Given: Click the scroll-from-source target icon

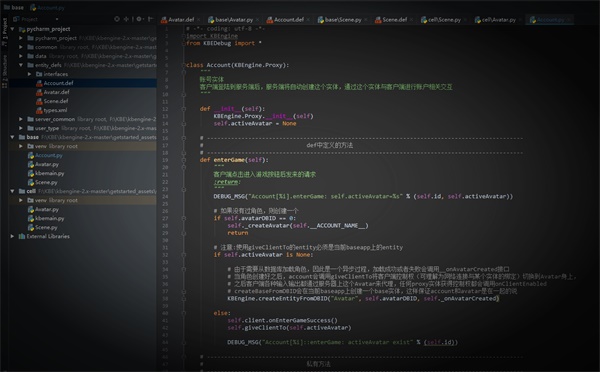Looking at the screenshot, I should click(117, 19).
